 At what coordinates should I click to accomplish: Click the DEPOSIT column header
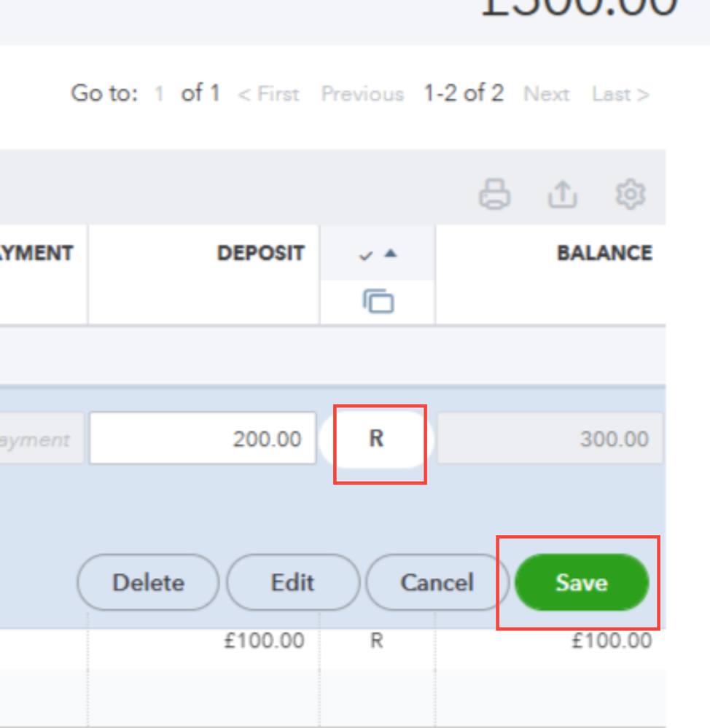(260, 254)
